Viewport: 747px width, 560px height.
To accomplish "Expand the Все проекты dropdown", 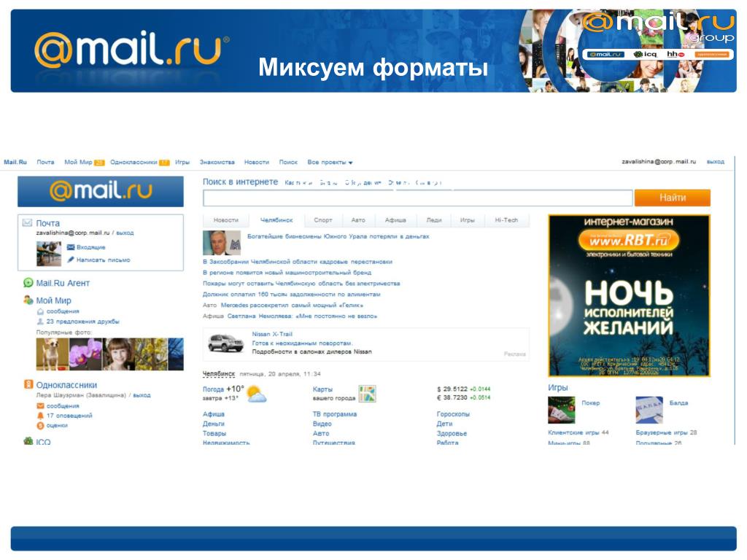I will (x=330, y=163).
